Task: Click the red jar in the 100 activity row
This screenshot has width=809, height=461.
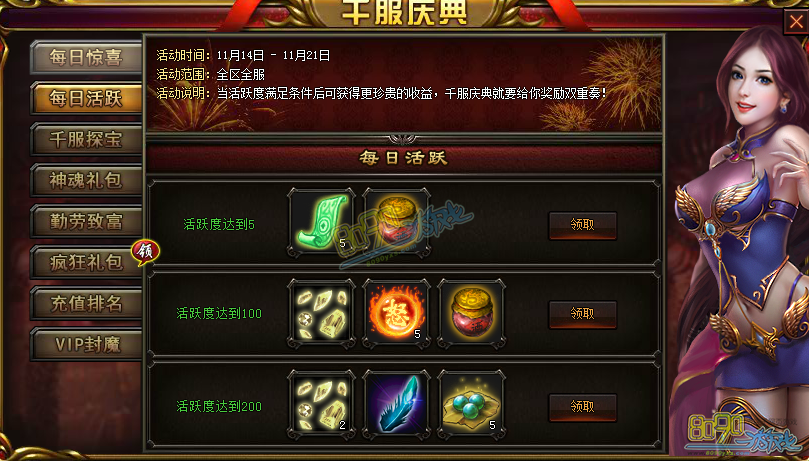Action: pyautogui.click(x=472, y=313)
